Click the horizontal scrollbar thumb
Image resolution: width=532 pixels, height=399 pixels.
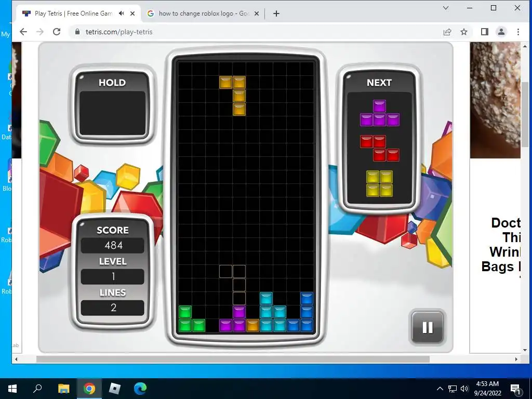(x=233, y=359)
